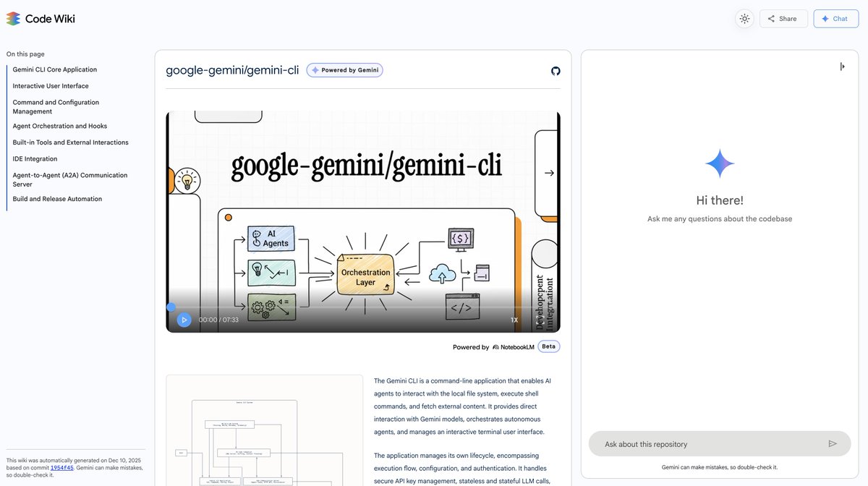Go to IDE Integration section
The height and width of the screenshot is (486, 868).
pos(35,159)
